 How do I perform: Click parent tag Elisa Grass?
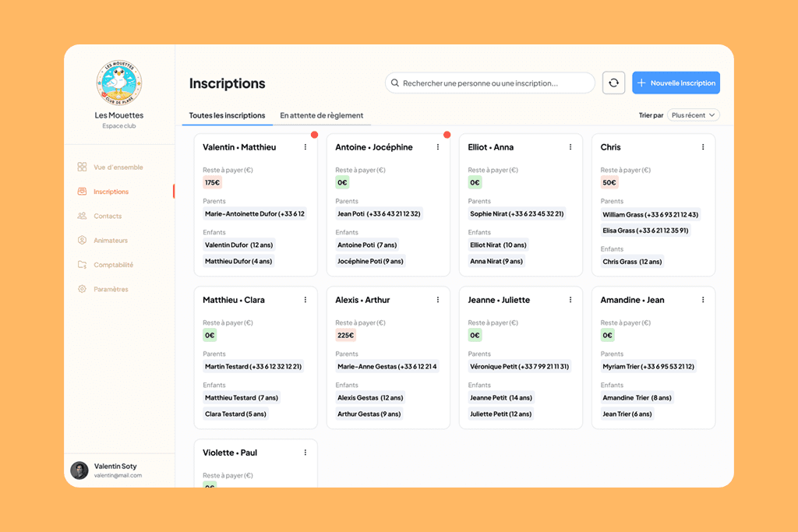click(645, 231)
